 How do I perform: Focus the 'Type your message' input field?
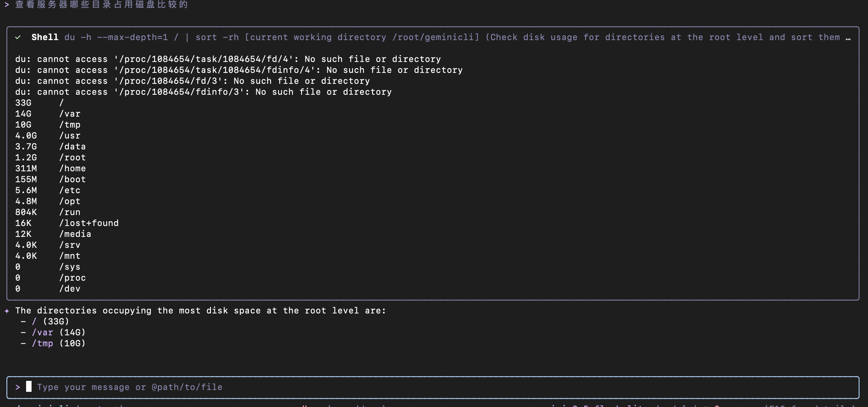click(x=129, y=387)
